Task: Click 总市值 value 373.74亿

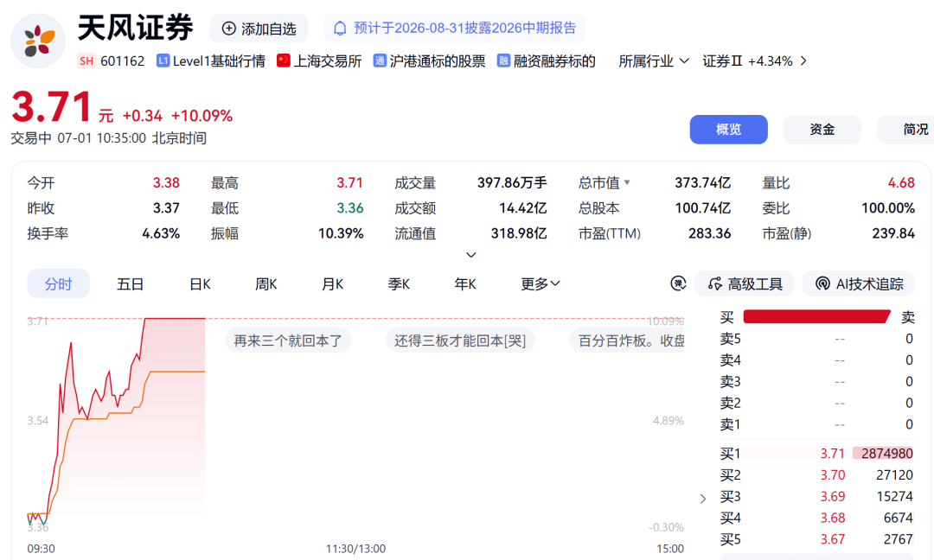Action: point(702,182)
